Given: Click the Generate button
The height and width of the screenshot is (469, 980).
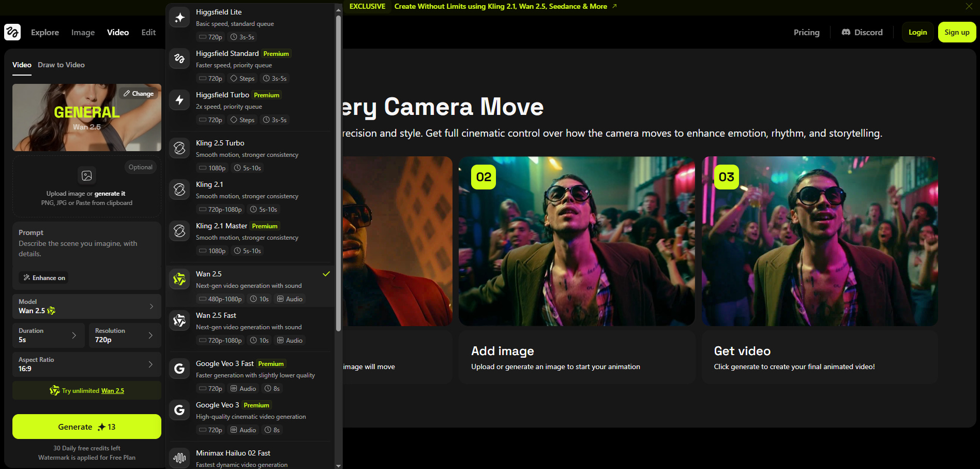Looking at the screenshot, I should point(87,427).
